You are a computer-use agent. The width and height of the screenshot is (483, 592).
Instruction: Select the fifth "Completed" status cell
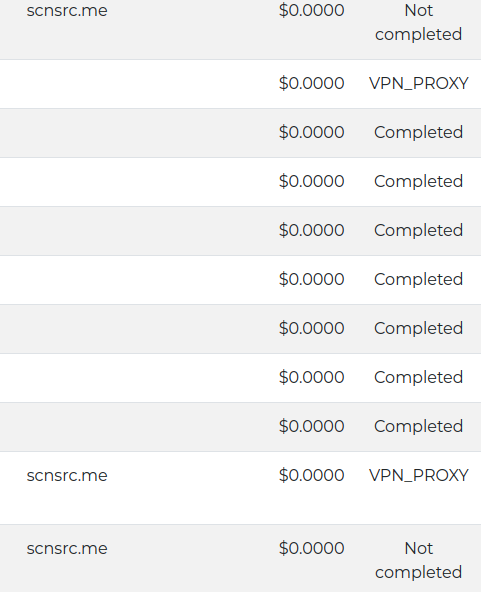click(x=418, y=328)
